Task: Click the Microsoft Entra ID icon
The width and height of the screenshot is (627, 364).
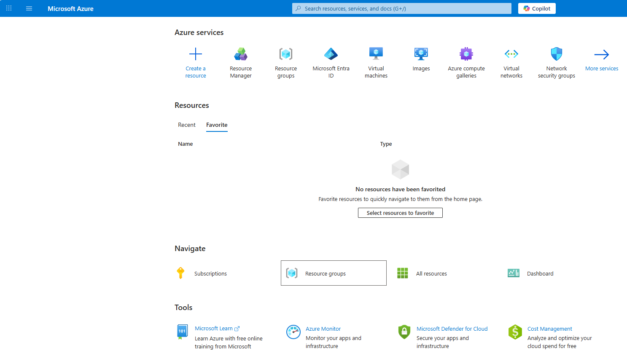Action: point(331,54)
